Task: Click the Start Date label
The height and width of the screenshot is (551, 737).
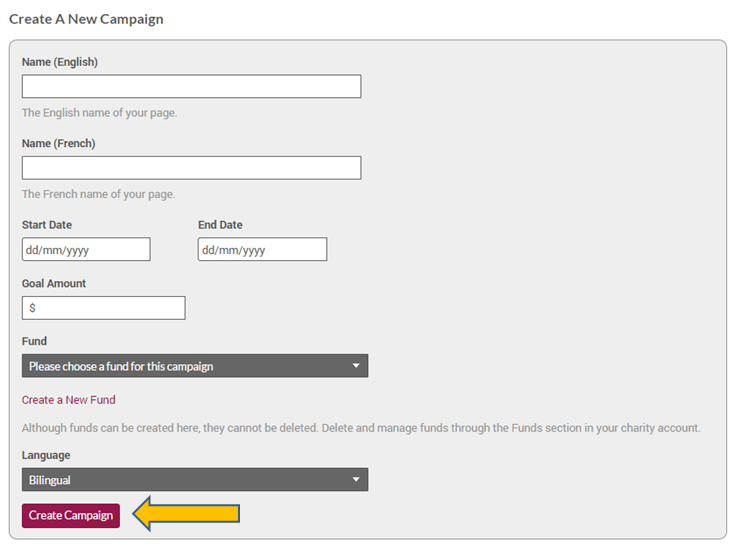Action: pos(47,225)
